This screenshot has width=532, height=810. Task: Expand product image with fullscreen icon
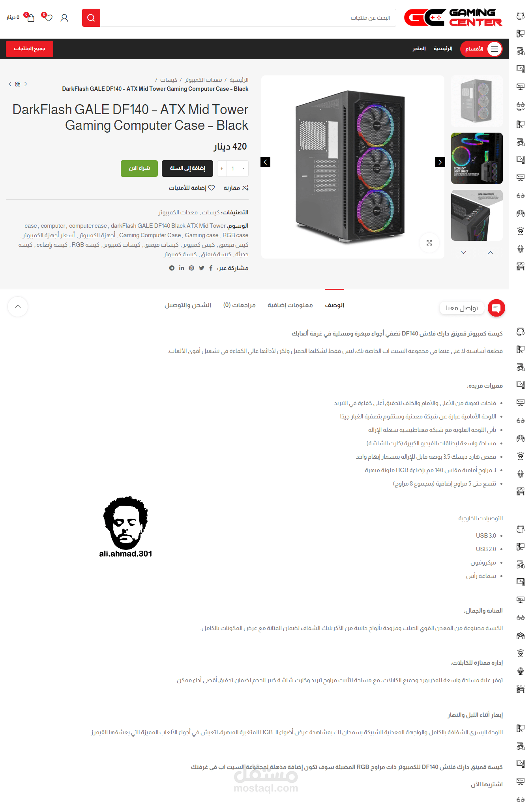click(x=429, y=243)
